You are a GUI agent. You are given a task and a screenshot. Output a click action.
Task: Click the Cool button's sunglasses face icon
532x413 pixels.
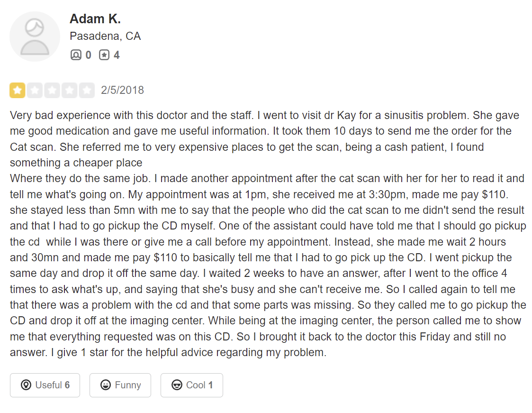pos(177,385)
